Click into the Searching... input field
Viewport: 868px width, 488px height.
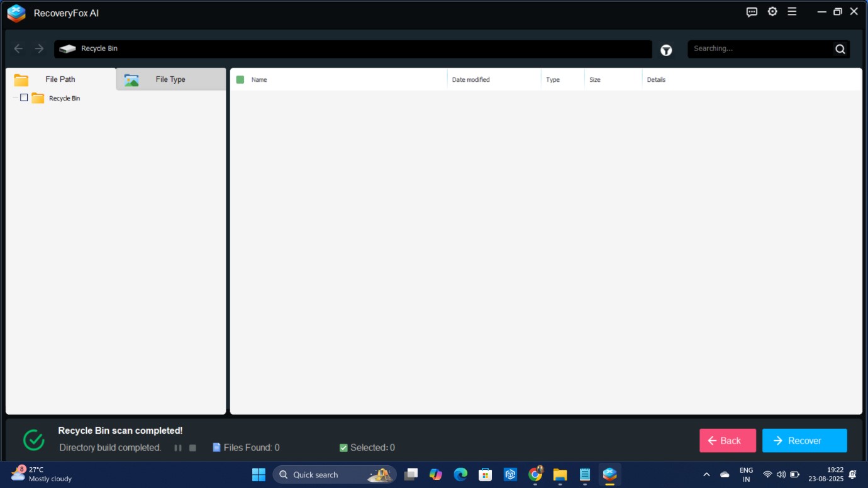760,48
